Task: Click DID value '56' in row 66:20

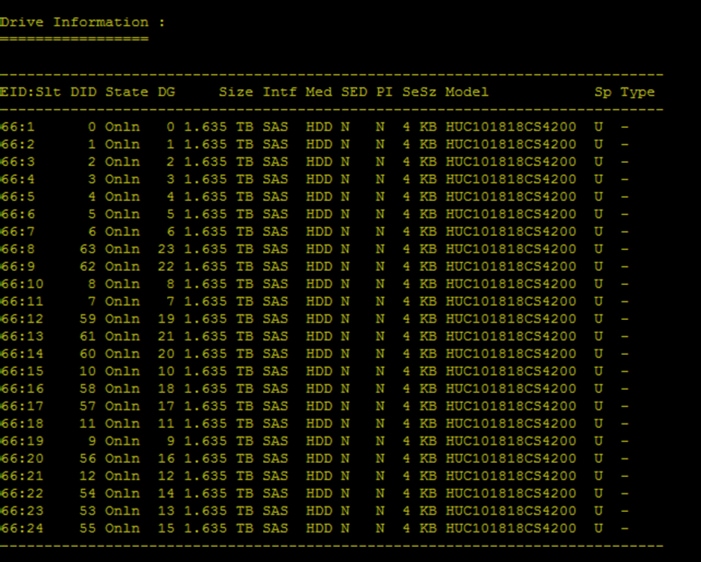Action: coord(88,458)
